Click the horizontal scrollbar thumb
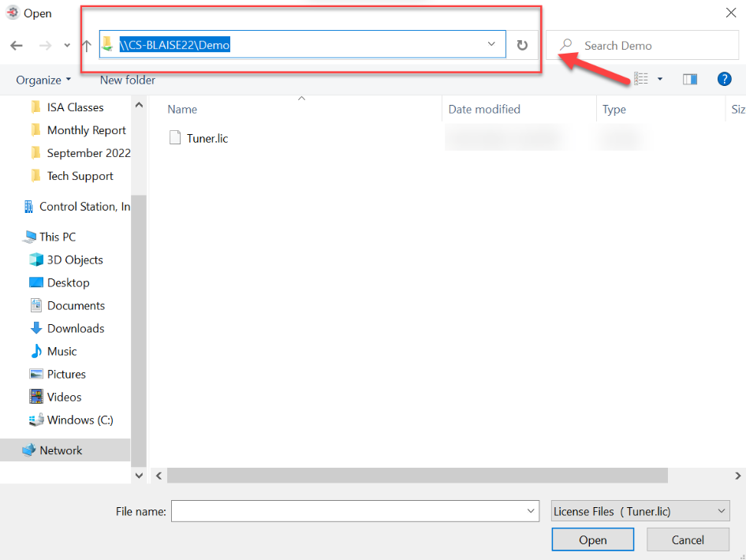 417,476
